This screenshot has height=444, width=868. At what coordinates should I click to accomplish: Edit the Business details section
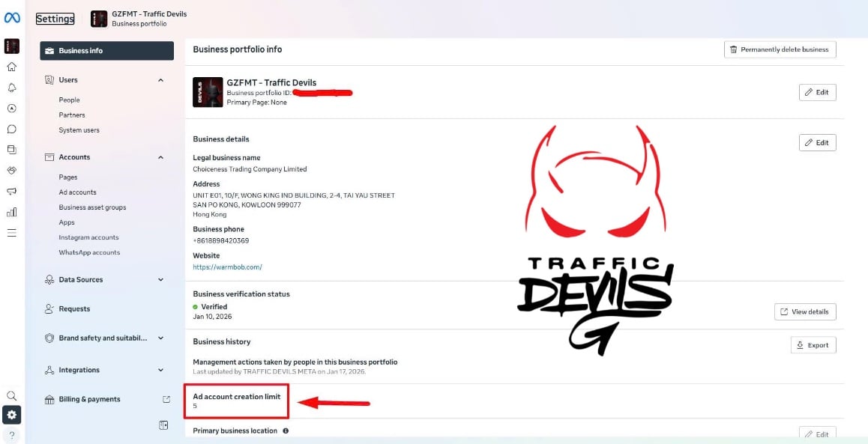[818, 143]
